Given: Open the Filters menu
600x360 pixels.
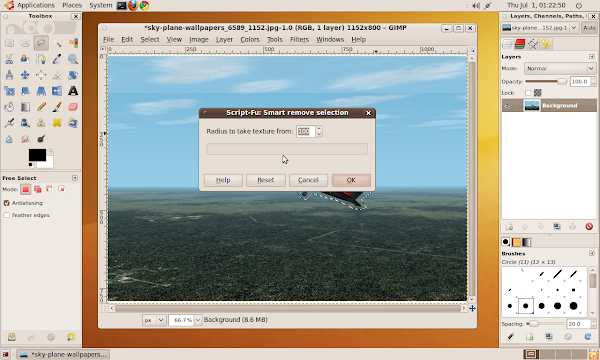Looking at the screenshot, I should click(x=299, y=39).
